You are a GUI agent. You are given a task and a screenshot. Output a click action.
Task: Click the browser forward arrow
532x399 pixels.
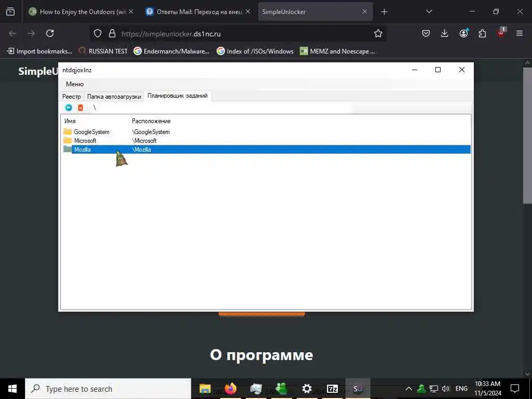pos(31,33)
